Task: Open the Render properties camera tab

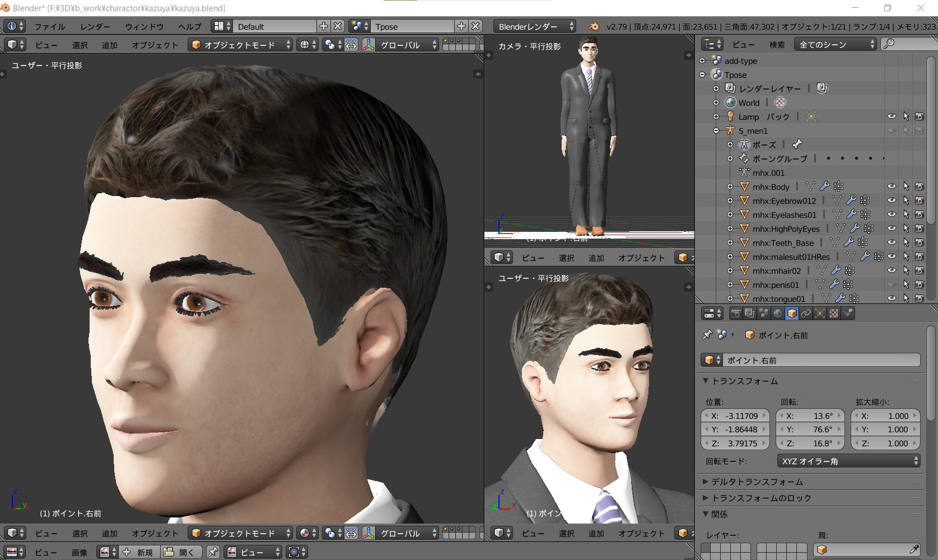Action: tap(736, 314)
